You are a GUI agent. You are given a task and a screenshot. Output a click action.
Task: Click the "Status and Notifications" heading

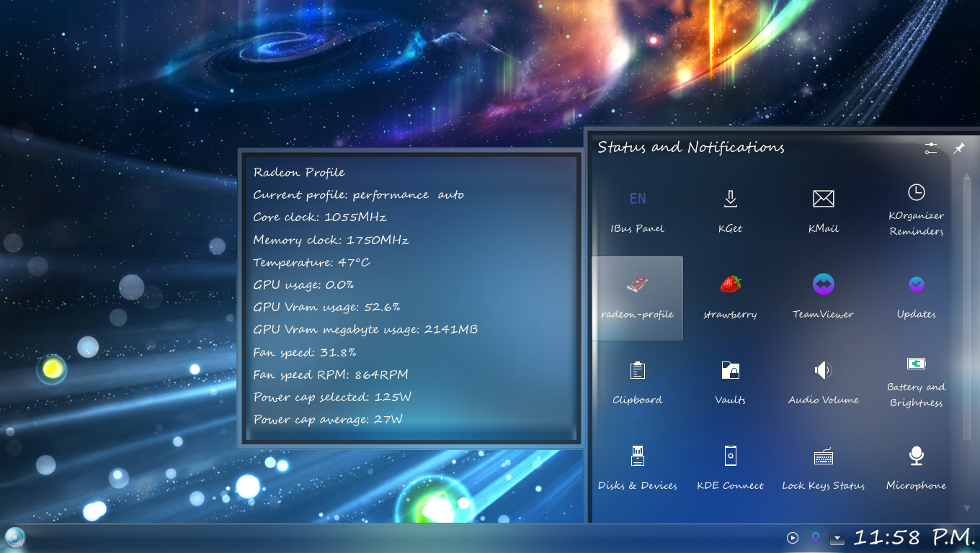[691, 148]
